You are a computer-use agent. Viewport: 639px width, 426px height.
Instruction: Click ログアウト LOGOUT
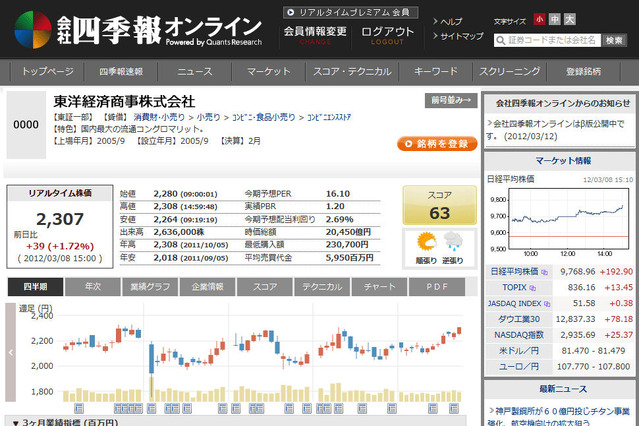click(x=387, y=35)
